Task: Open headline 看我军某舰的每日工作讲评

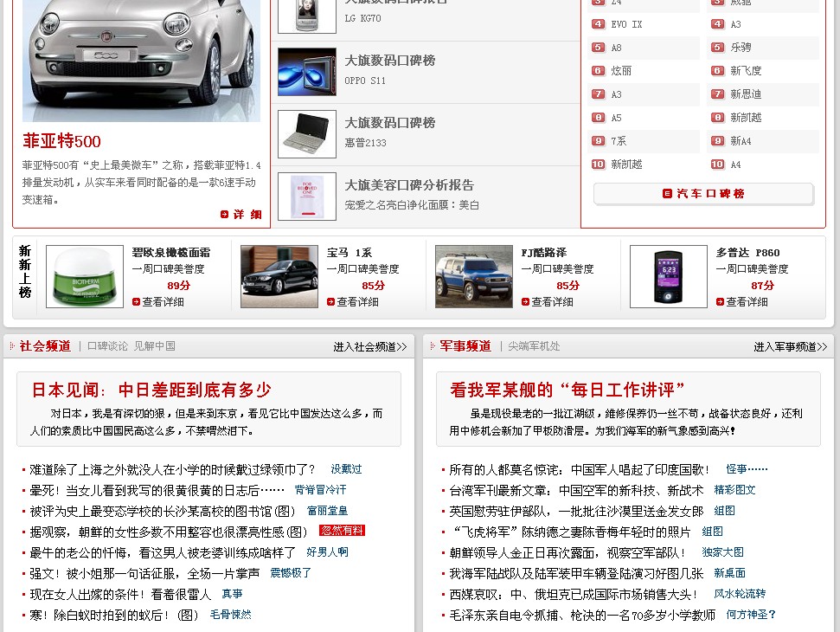Action: [x=567, y=390]
